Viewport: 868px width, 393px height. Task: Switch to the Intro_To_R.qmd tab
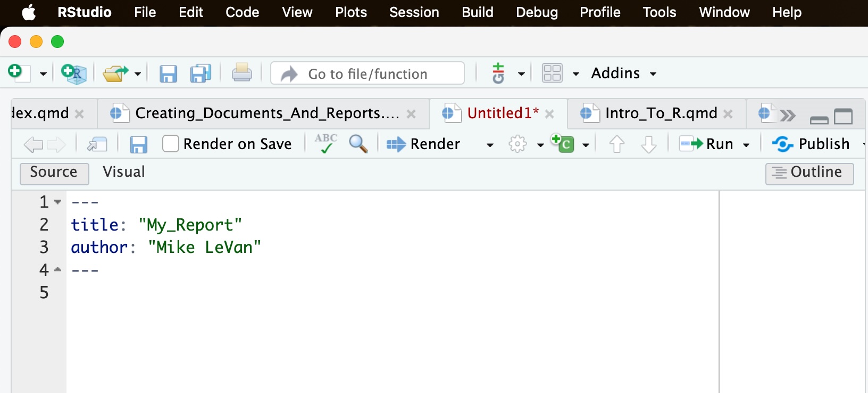coord(661,113)
